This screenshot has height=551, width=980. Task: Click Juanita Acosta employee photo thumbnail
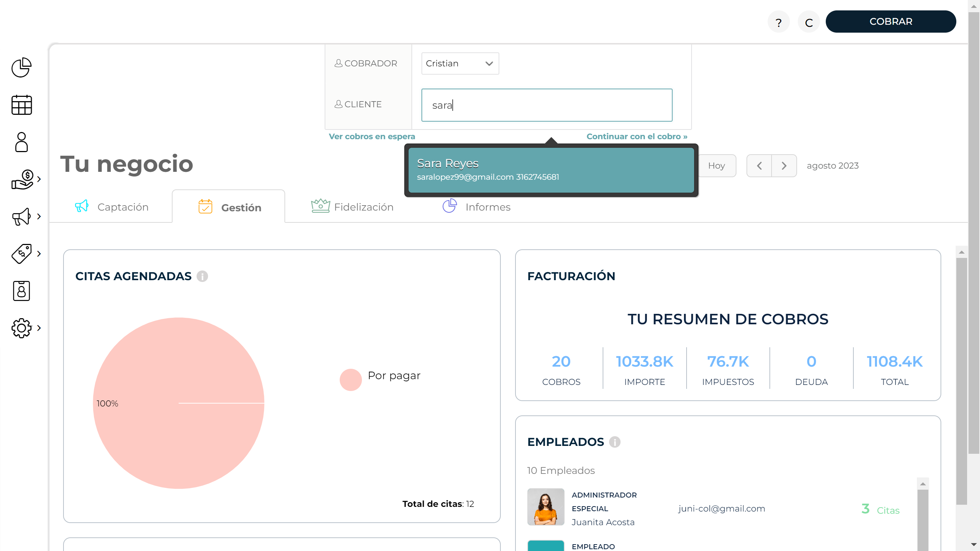[x=546, y=507]
